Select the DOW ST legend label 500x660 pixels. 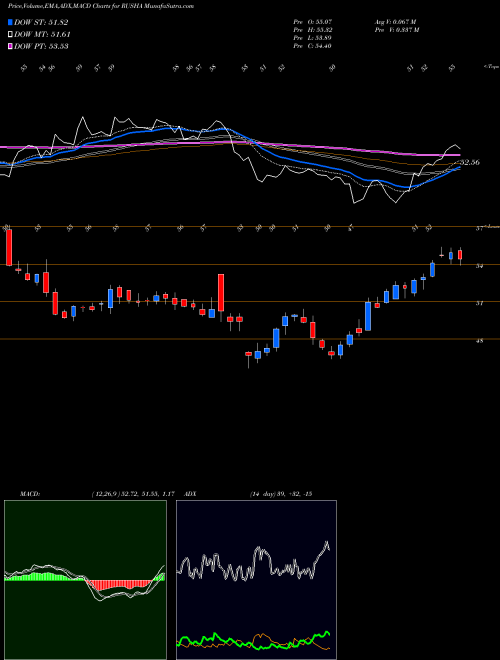41,22
